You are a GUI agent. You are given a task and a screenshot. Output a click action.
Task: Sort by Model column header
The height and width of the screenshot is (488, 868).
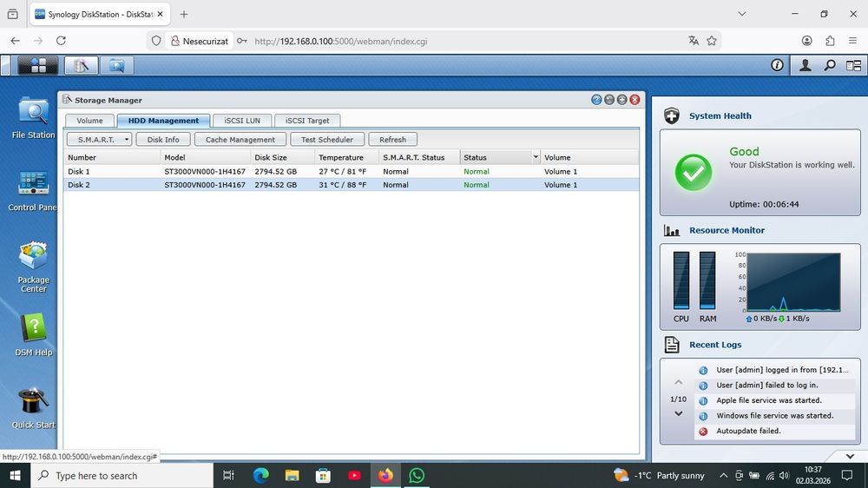206,157
